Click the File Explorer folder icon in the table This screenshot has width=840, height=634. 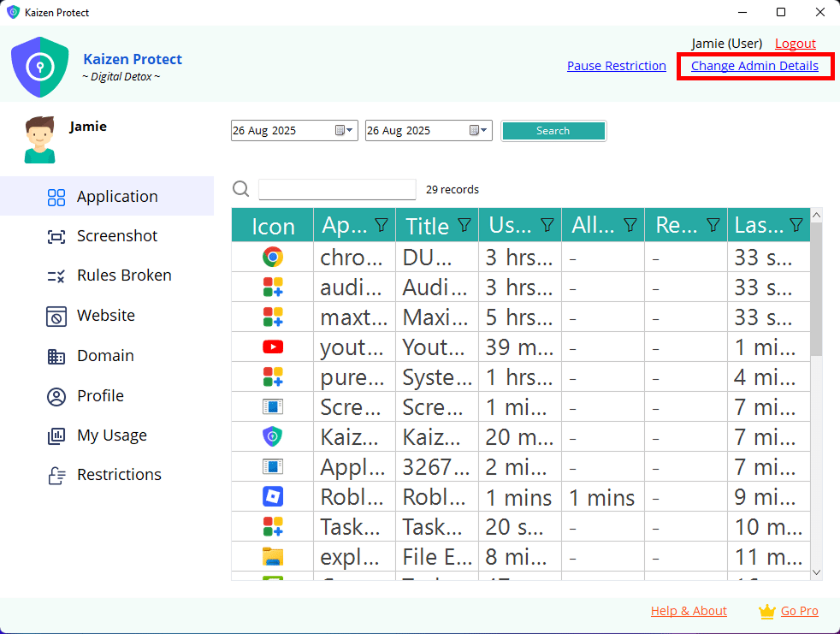(x=273, y=557)
